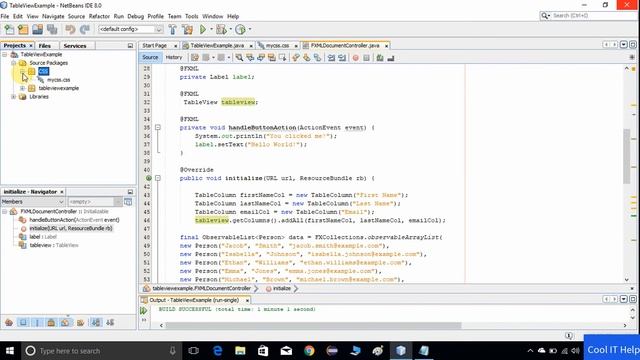The width and height of the screenshot is (640, 360).
Task: Open the Navigate menu
Action: click(x=53, y=16)
